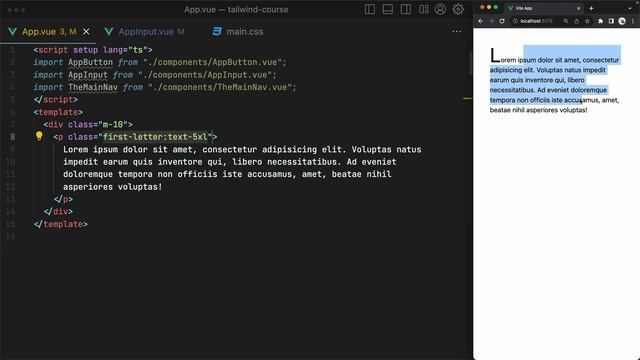
Task: Open the browser tab search chevron
Action: coord(631,8)
